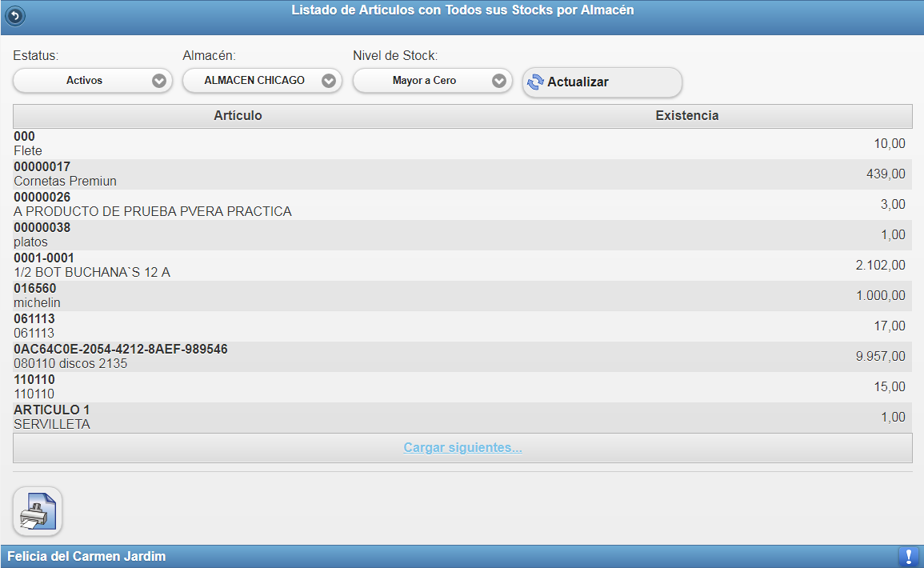Click the back arrow icon in header
This screenshot has height=568, width=924.
pos(15,15)
